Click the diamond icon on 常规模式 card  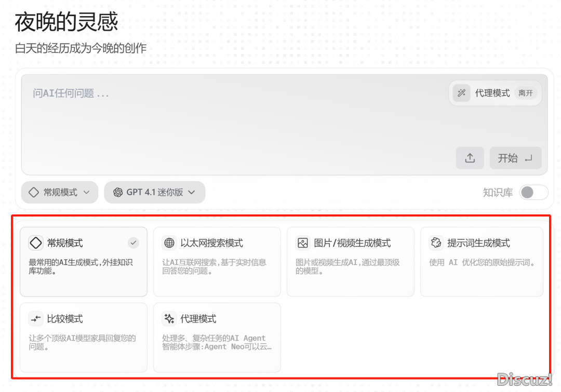36,243
